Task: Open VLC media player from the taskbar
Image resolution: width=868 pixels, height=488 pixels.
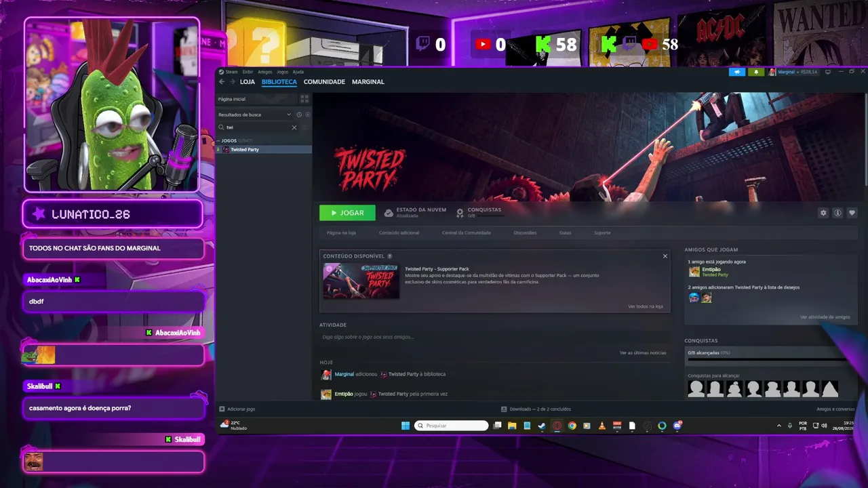Action: 602,426
